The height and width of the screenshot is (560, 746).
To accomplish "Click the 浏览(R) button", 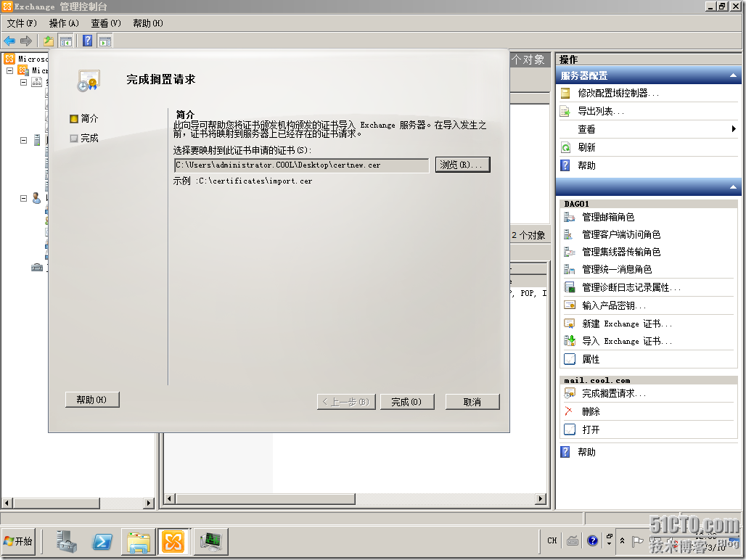I will (462, 165).
